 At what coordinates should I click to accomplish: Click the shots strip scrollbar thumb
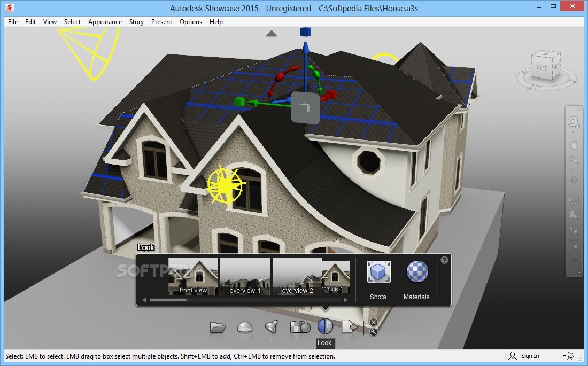[168, 300]
